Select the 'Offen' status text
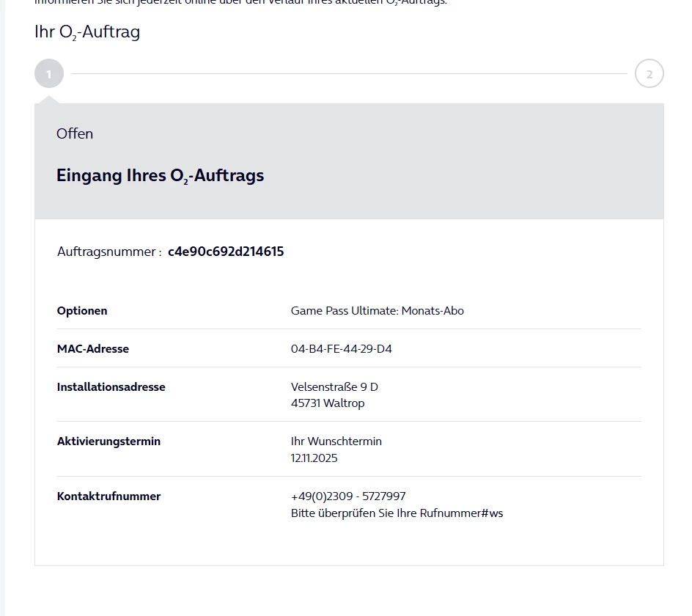The height and width of the screenshot is (616, 692). (x=75, y=133)
